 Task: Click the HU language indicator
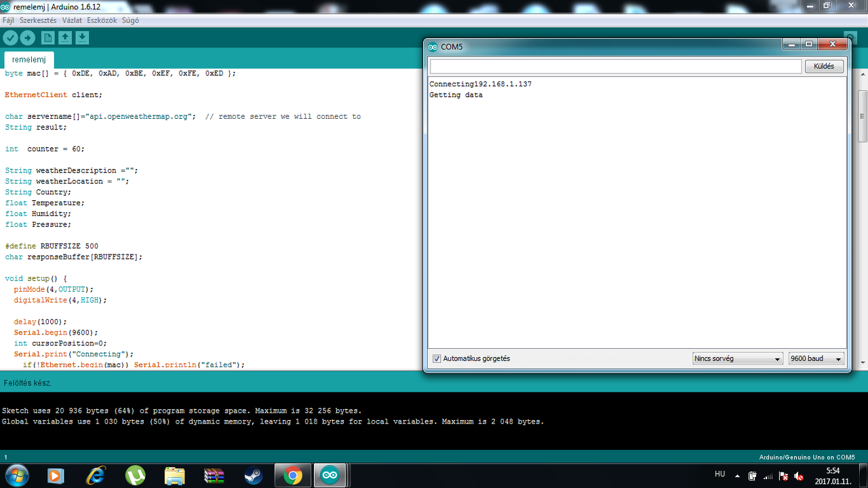[x=720, y=474]
